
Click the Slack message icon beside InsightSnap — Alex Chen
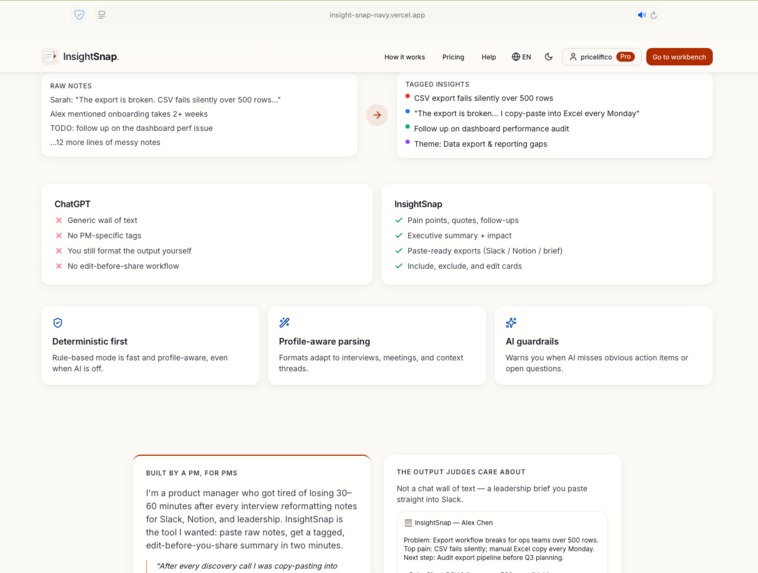tap(408, 523)
